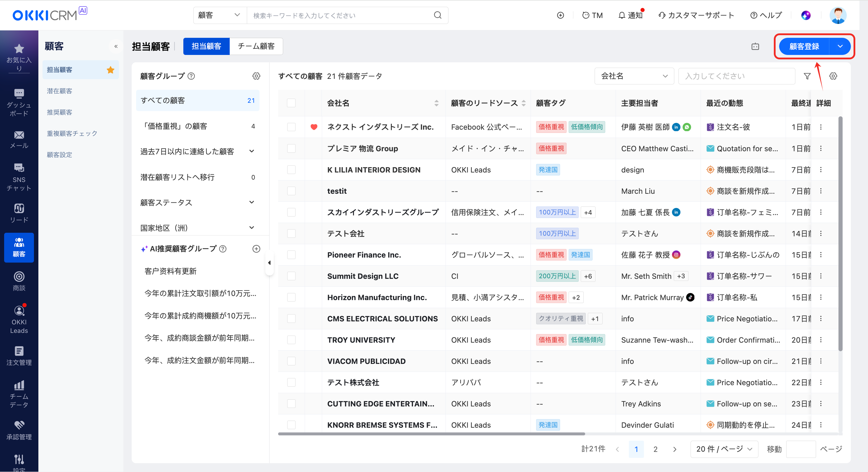The width and height of the screenshot is (868, 472).
Task: Open the ダッシュボード sidebar icon
Action: coord(19,102)
